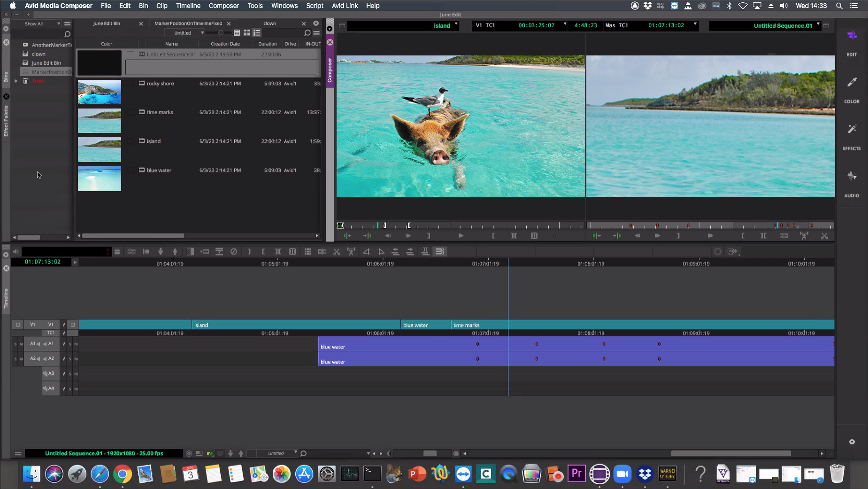This screenshot has height=489, width=868.
Task: Click the Lift scissors icon in timeline toolbar
Action: (337, 252)
